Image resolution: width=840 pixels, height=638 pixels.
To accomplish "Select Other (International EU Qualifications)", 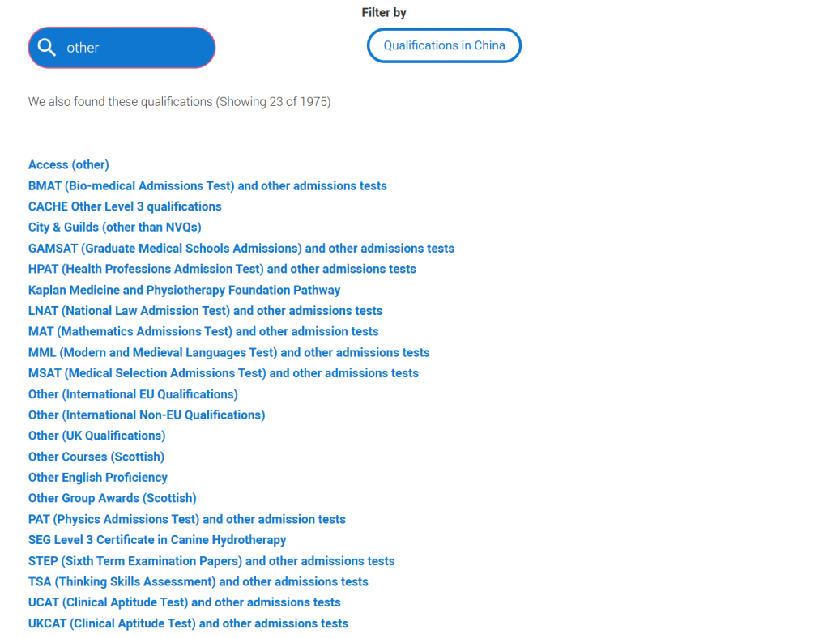I will [133, 394].
